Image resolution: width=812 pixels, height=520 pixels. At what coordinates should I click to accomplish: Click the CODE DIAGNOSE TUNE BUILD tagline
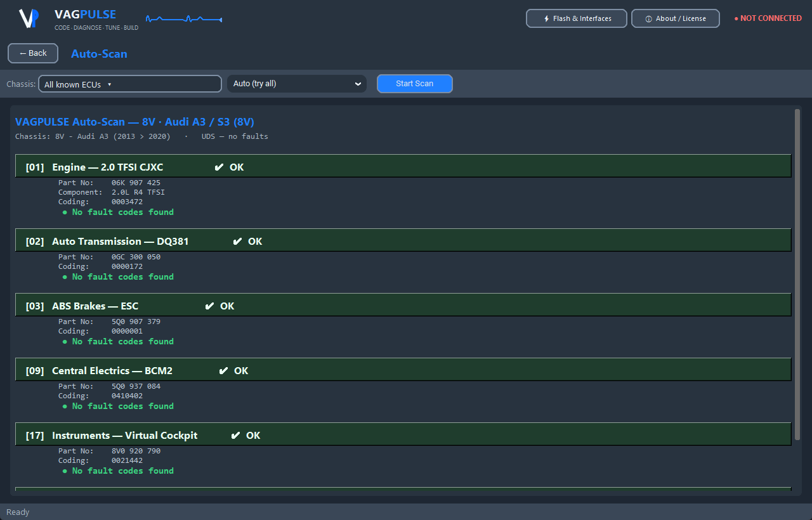click(96, 28)
